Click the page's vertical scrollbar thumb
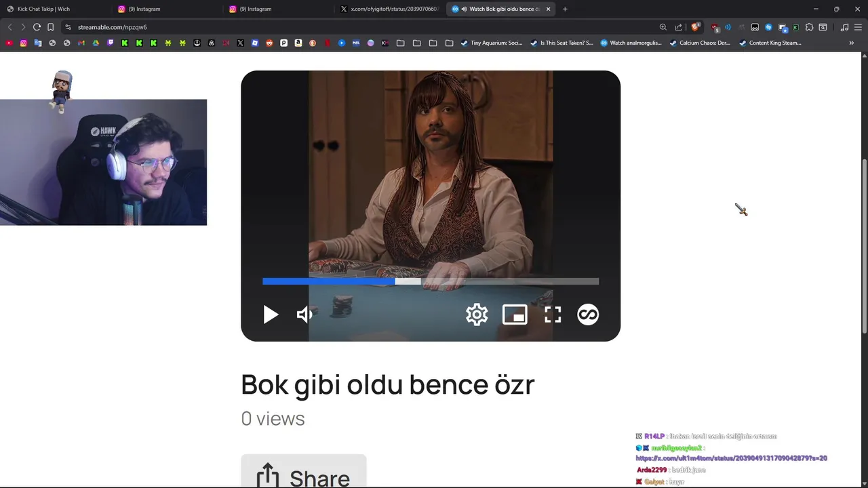This screenshot has width=868, height=488. [864, 245]
